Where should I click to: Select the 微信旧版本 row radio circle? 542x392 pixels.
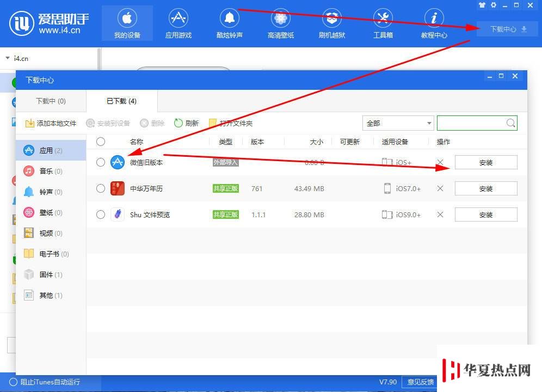tap(101, 162)
